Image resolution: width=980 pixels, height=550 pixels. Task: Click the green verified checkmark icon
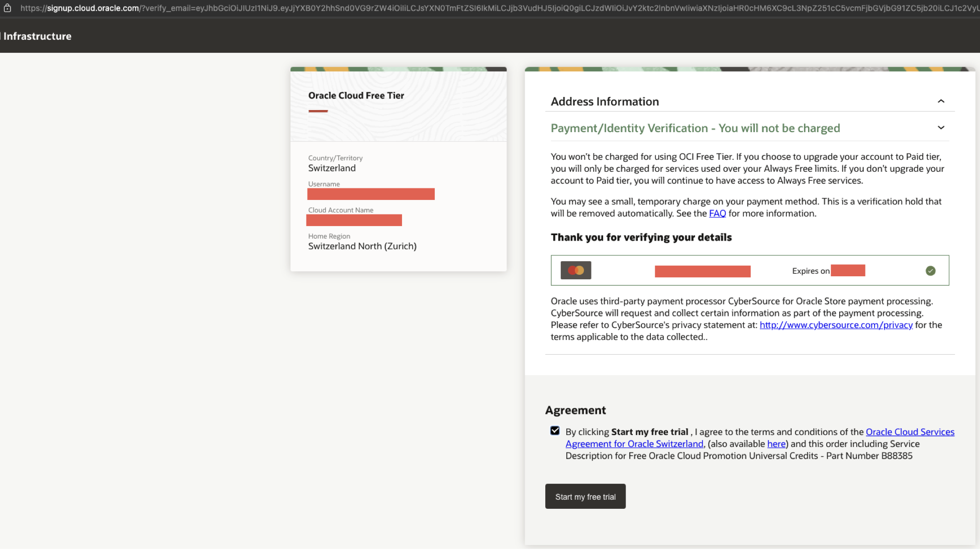click(x=930, y=271)
